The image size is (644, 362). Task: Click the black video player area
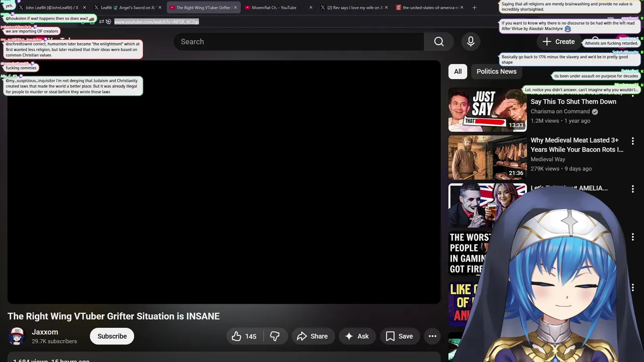[x=224, y=182]
